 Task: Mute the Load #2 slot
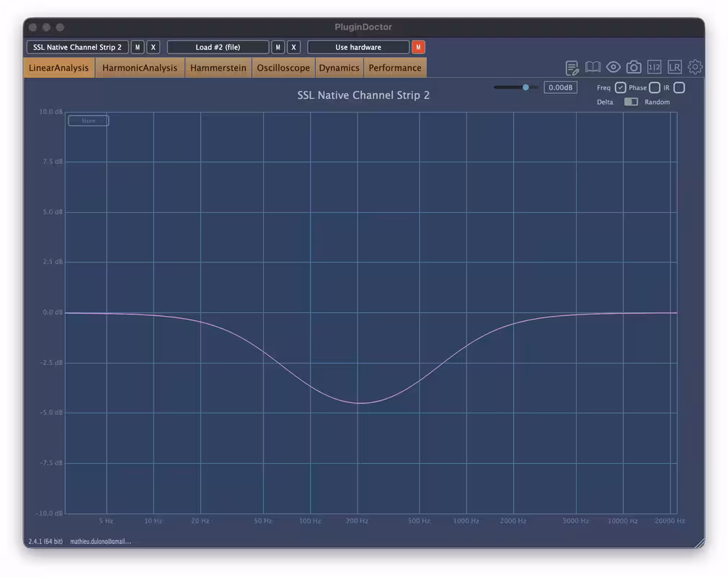(278, 48)
